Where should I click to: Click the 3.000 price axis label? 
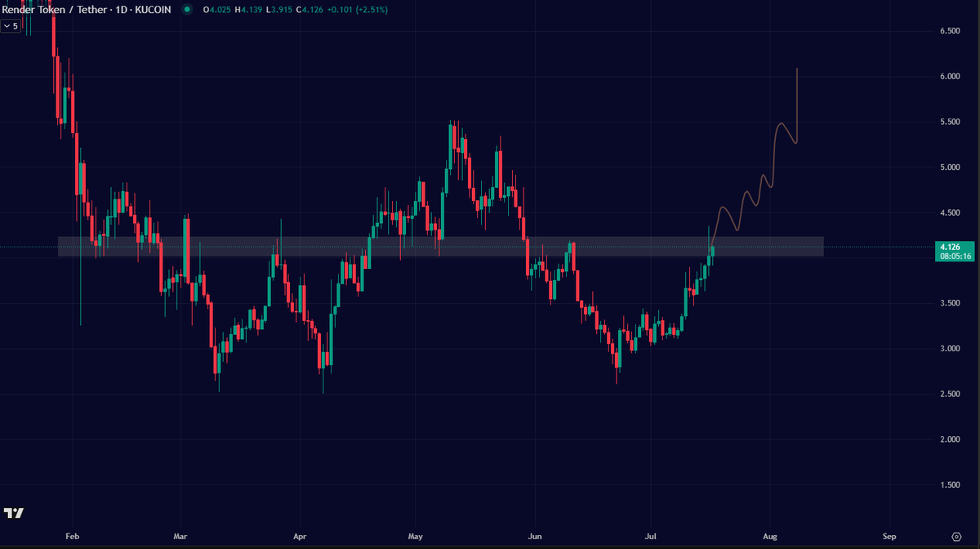click(949, 349)
